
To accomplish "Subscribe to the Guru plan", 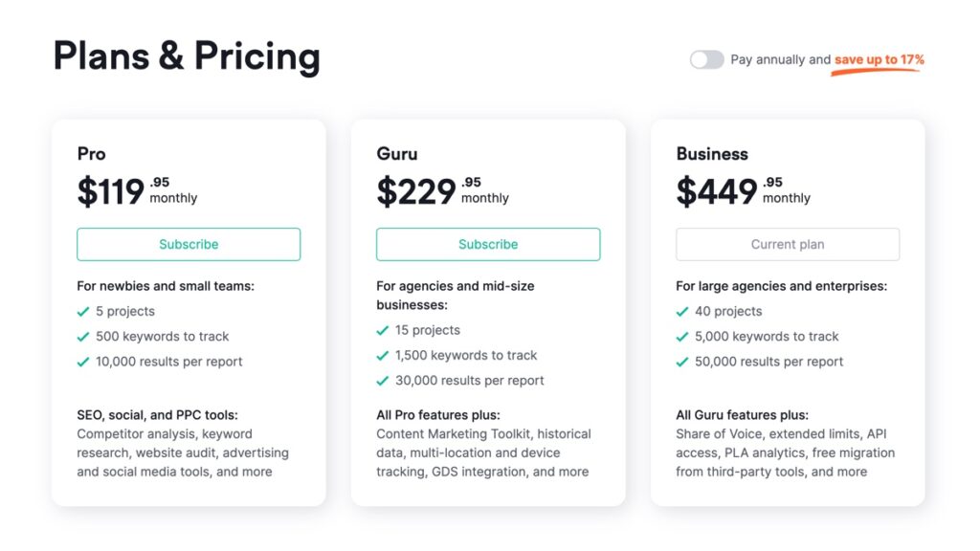I will coord(488,244).
